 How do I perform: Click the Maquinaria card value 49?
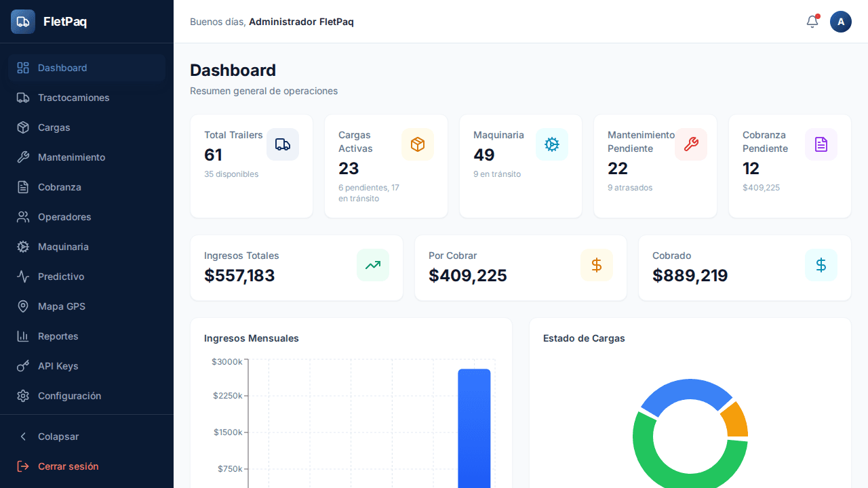(x=484, y=155)
